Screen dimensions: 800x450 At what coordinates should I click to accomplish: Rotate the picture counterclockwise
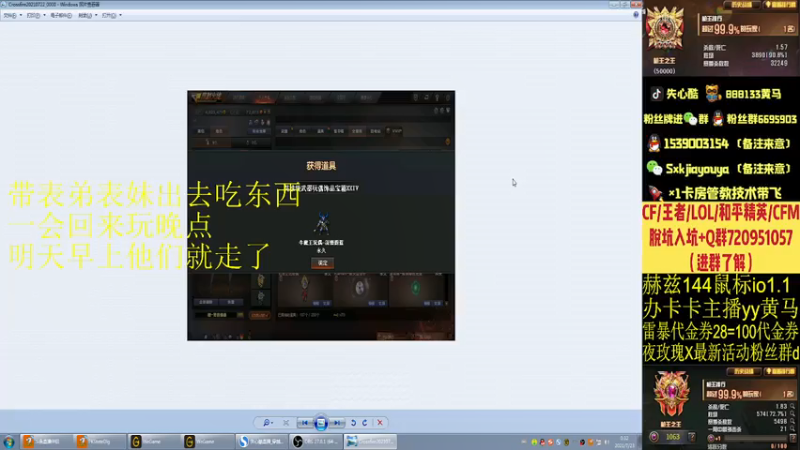pos(353,423)
